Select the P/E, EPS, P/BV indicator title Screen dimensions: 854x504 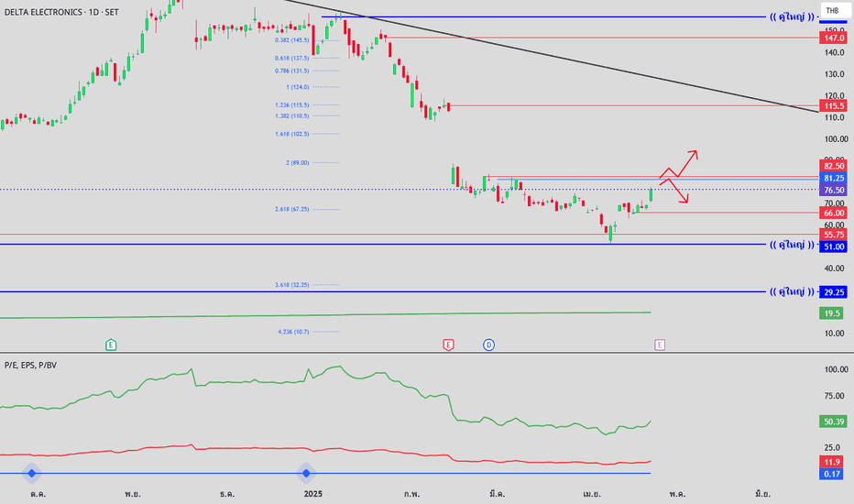[30, 365]
